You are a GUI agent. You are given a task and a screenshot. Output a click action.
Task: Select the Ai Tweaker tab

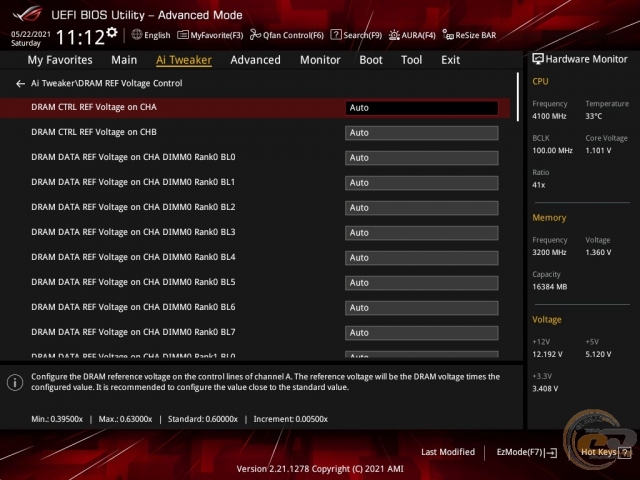[184, 60]
